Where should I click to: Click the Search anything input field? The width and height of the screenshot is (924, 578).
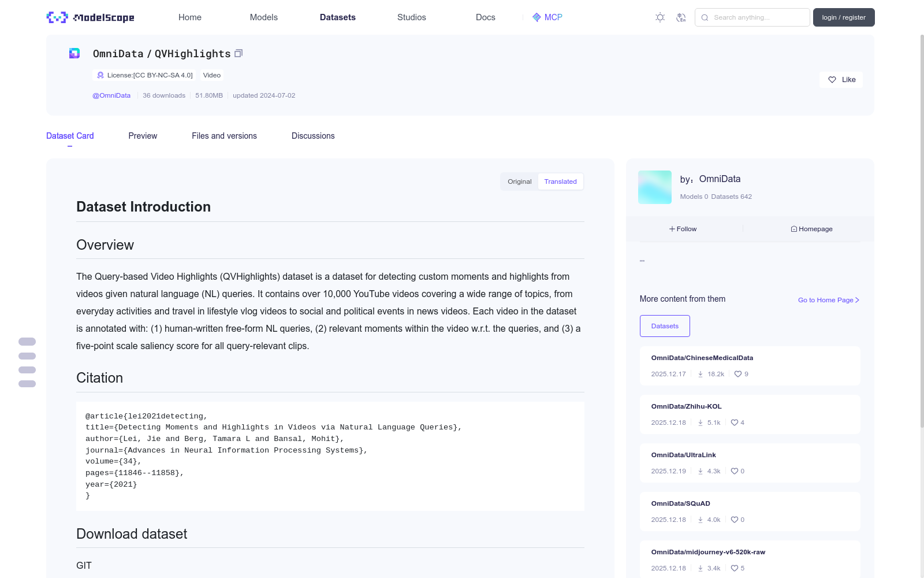(x=752, y=17)
